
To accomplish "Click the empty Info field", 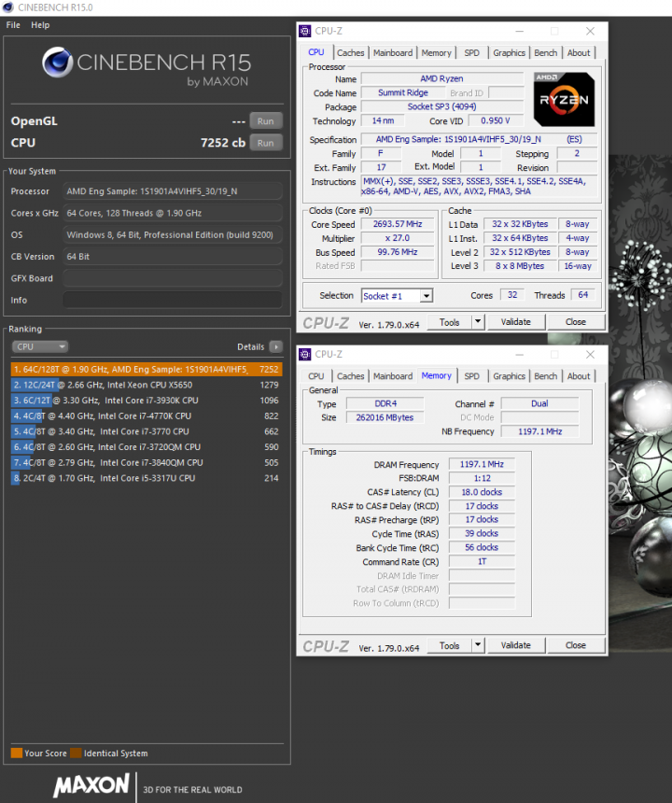I will pos(173,300).
